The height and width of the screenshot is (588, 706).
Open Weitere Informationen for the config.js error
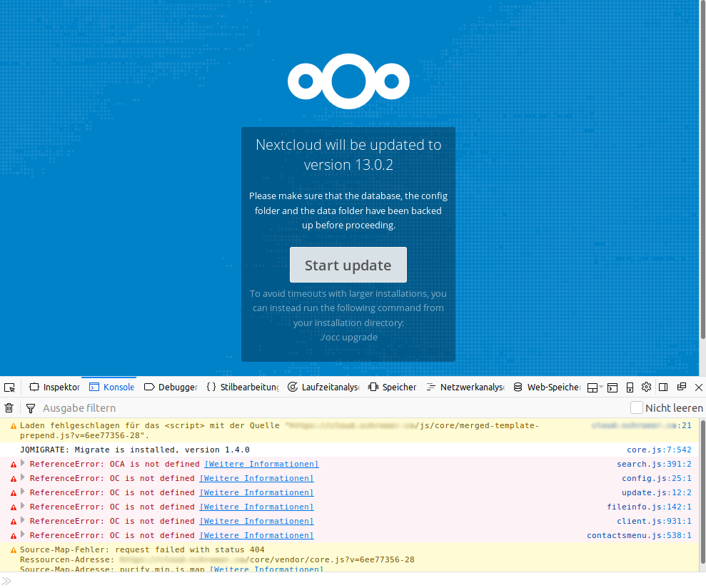click(x=256, y=478)
